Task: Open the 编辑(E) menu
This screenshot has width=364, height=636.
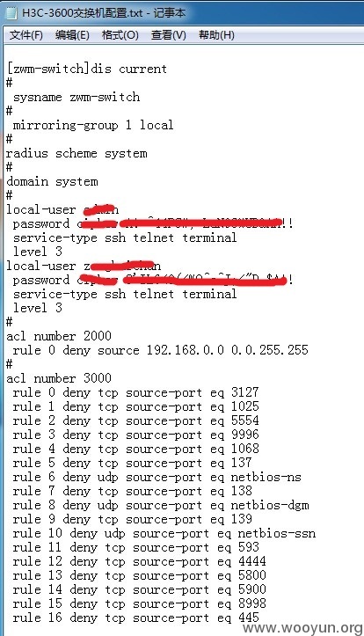Action: click(x=72, y=35)
